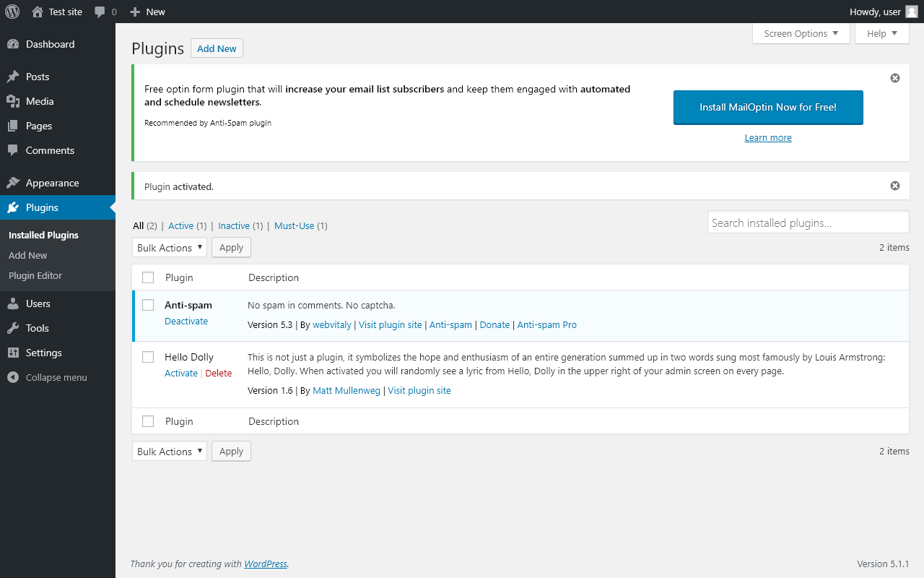
Task: Expand the Screen Options panel
Action: 801,33
